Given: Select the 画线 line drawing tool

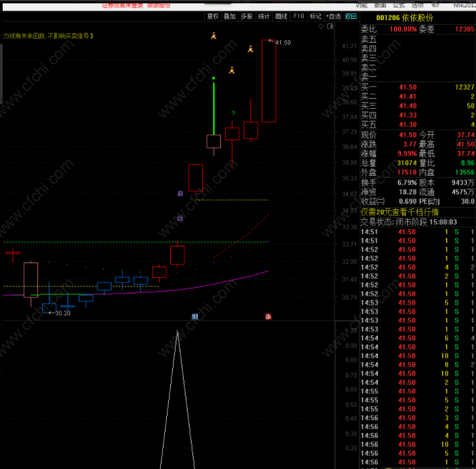Looking at the screenshot, I should click(282, 17).
